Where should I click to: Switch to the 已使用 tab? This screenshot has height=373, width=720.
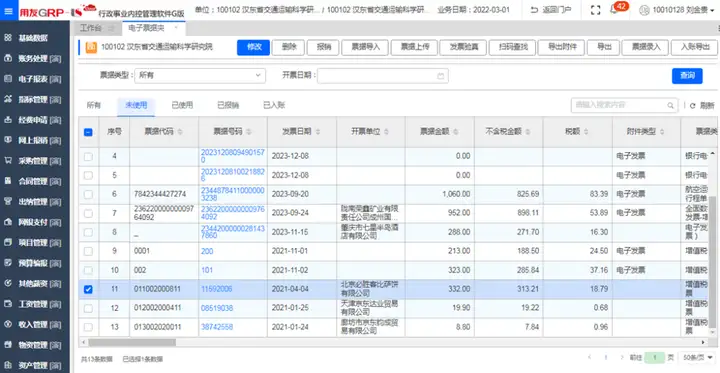182,105
